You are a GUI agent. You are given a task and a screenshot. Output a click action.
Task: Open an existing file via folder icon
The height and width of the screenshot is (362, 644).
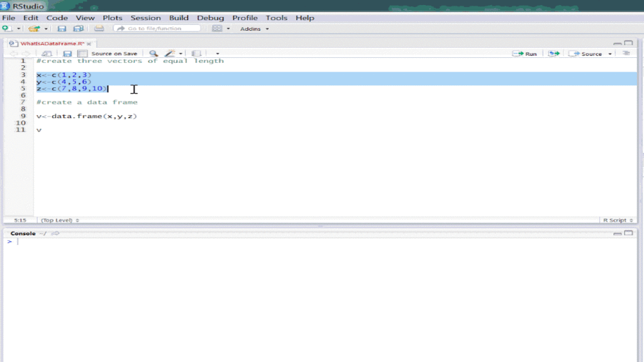tap(34, 29)
